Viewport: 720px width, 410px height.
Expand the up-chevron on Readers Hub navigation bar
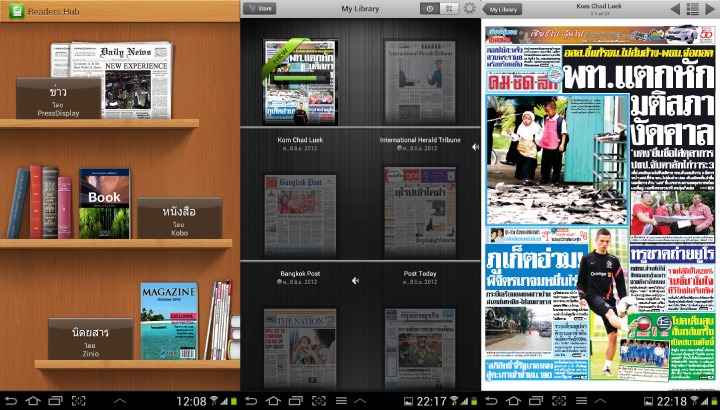[x=119, y=400]
